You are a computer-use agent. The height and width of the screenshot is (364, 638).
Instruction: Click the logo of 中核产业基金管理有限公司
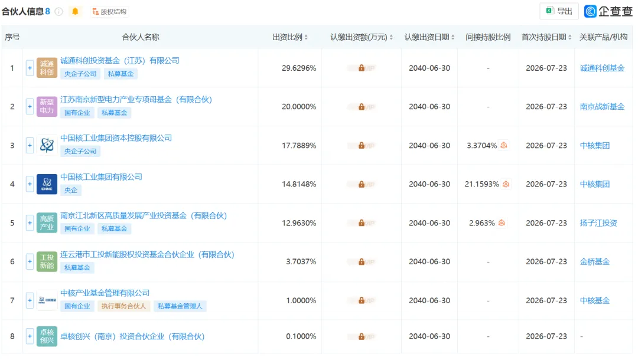pos(47,301)
